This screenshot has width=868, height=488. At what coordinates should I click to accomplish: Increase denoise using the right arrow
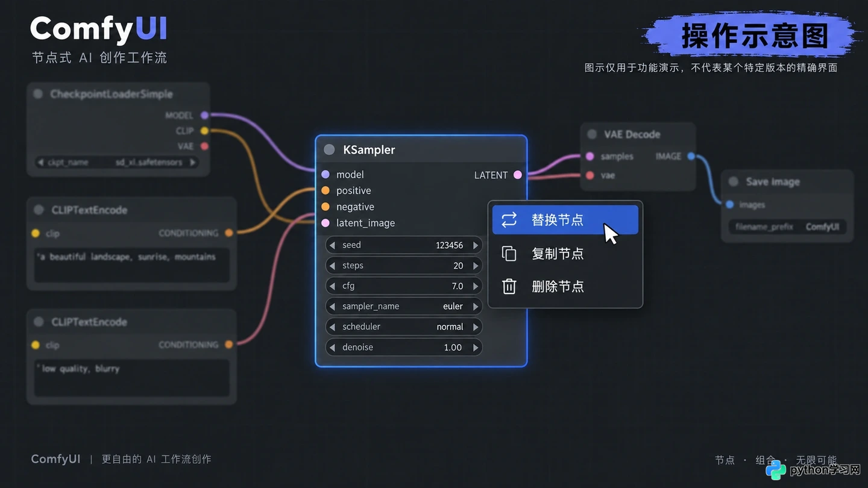point(476,348)
